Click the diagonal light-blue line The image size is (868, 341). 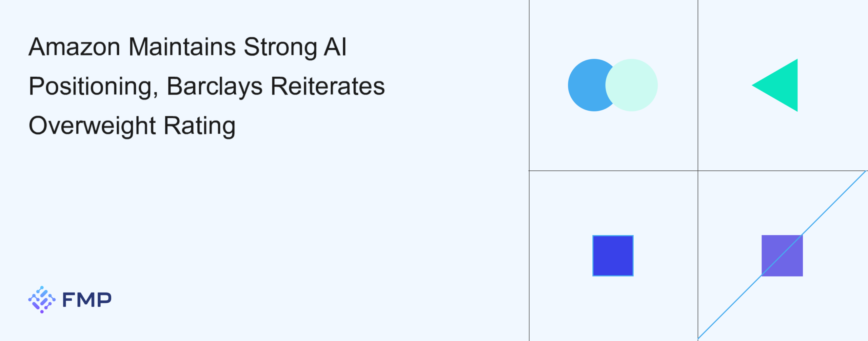(834, 203)
